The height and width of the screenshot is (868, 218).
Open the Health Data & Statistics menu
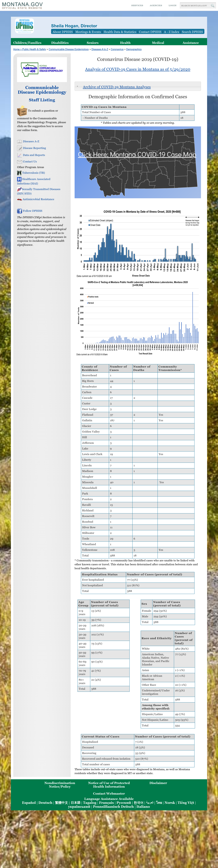[120, 32]
